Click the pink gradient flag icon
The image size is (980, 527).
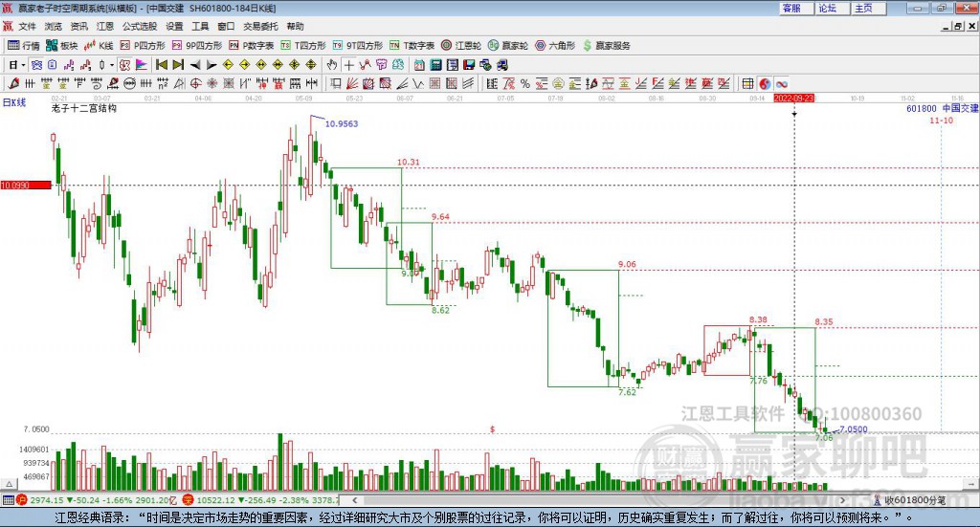142,65
